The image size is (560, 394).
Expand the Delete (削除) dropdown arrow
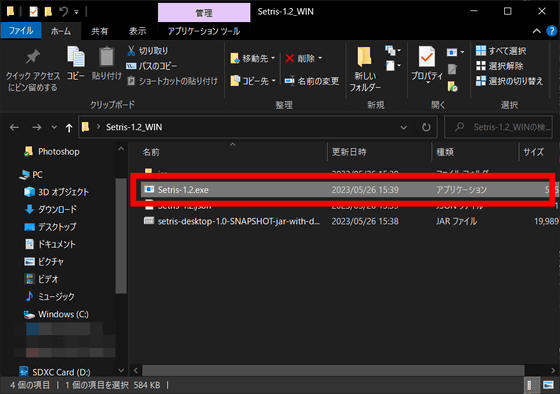click(x=320, y=58)
